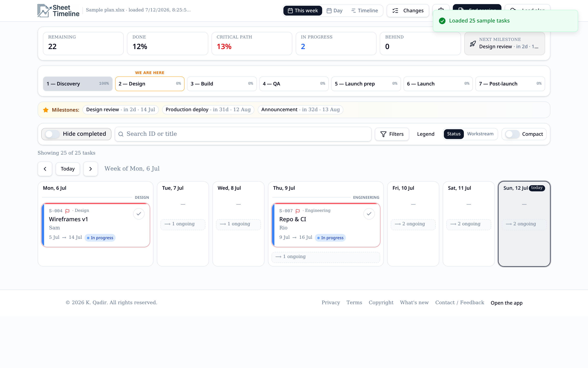This screenshot has width=588, height=368.
Task: Open the Copyright link
Action: (x=381, y=303)
